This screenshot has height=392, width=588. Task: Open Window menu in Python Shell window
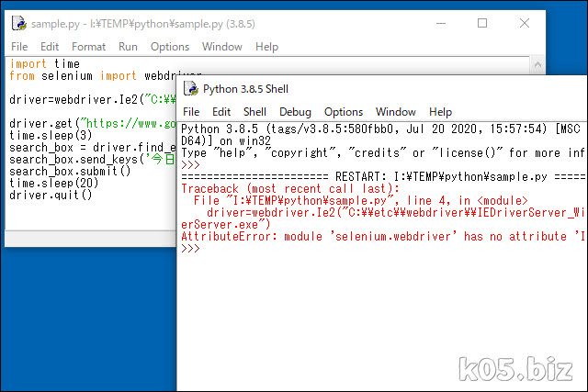(396, 112)
